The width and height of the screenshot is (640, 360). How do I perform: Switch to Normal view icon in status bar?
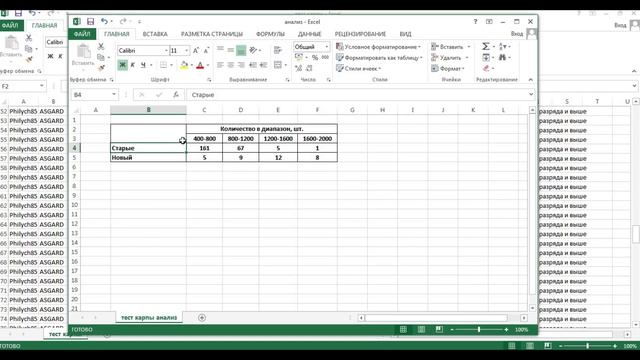coord(403,329)
